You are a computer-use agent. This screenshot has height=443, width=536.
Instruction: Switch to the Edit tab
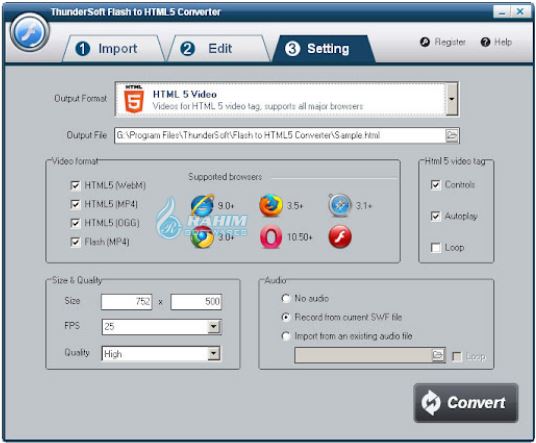[x=219, y=49]
